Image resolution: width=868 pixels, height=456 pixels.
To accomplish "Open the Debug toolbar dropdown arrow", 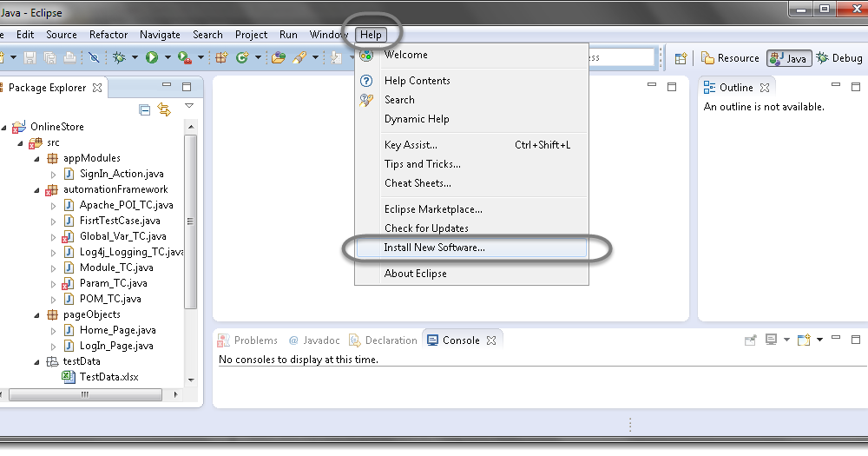I will point(135,57).
